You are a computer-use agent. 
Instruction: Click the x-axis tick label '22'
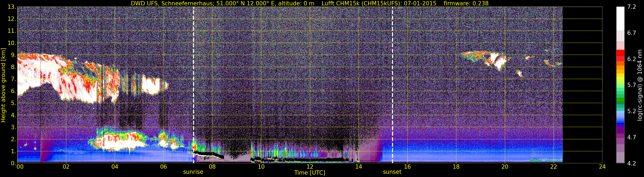(x=554, y=167)
